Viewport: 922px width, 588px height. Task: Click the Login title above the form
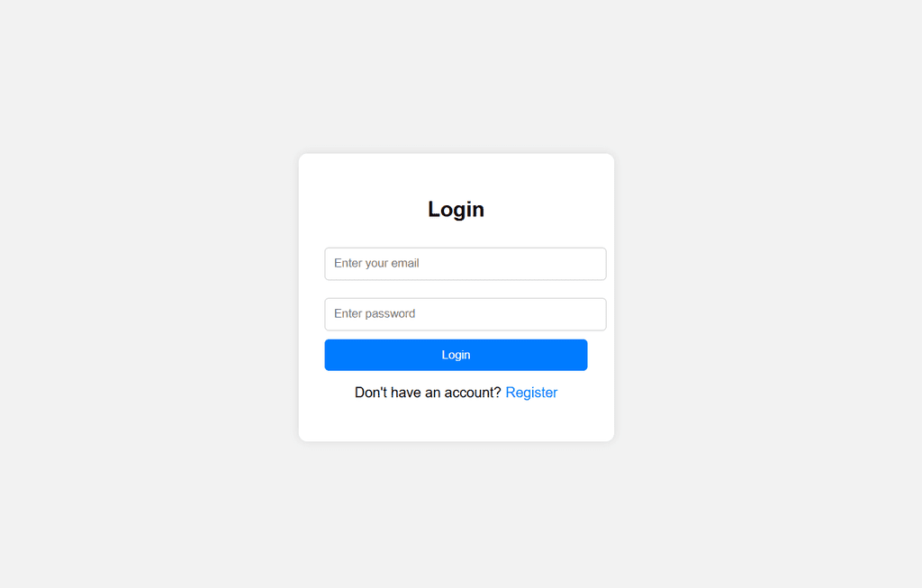(x=456, y=209)
